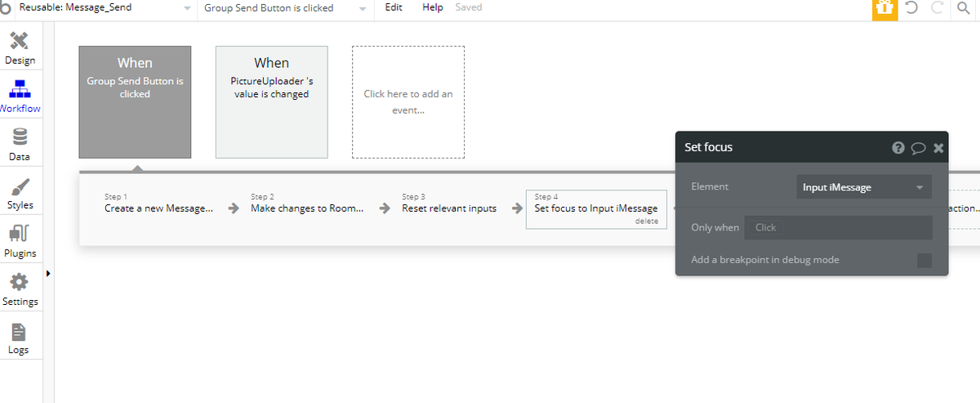Open the Design tab in sidebar
The image size is (980, 403).
(20, 48)
